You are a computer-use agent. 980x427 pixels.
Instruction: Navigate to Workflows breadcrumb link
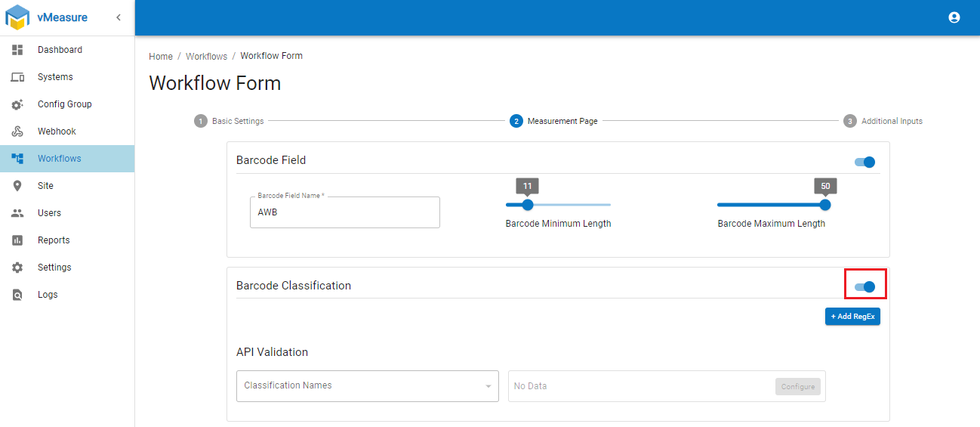(206, 57)
